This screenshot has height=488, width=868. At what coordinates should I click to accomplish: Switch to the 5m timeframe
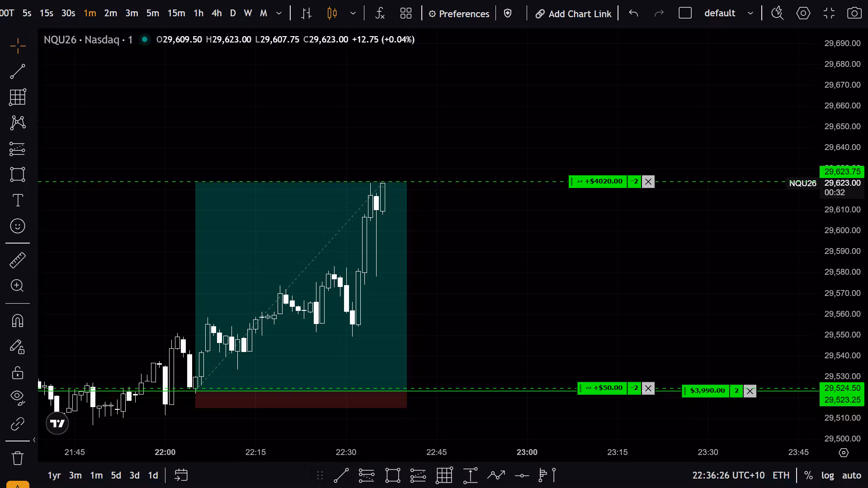pyautogui.click(x=153, y=13)
